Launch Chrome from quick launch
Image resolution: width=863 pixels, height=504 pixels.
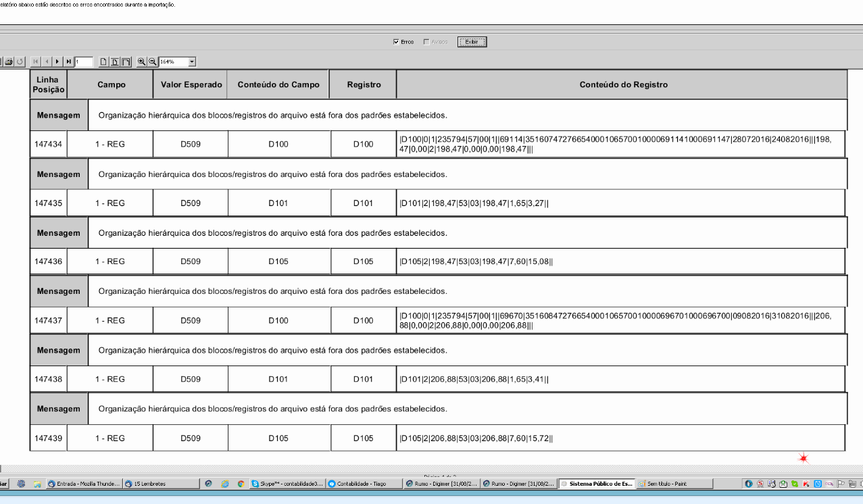click(x=241, y=484)
